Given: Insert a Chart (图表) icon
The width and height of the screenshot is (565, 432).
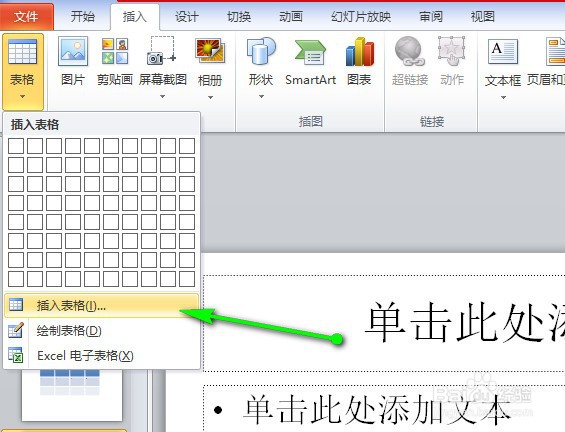Looking at the screenshot, I should 360,52.
